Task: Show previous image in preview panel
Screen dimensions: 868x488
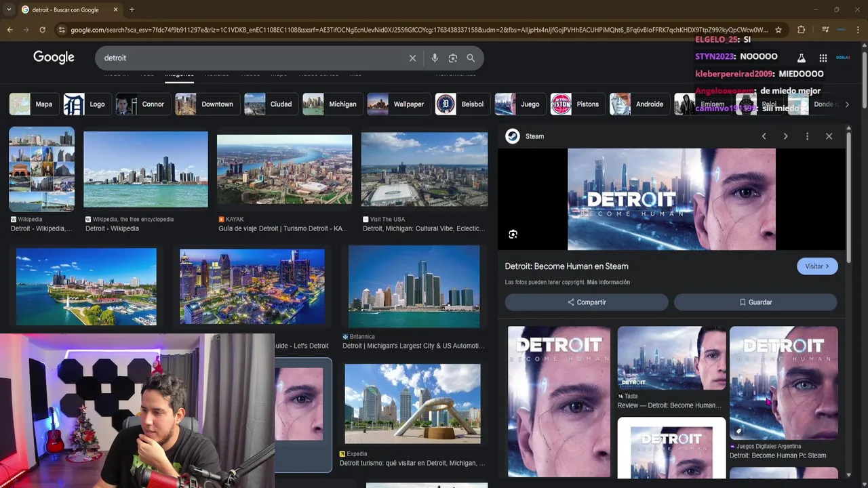Action: point(764,136)
